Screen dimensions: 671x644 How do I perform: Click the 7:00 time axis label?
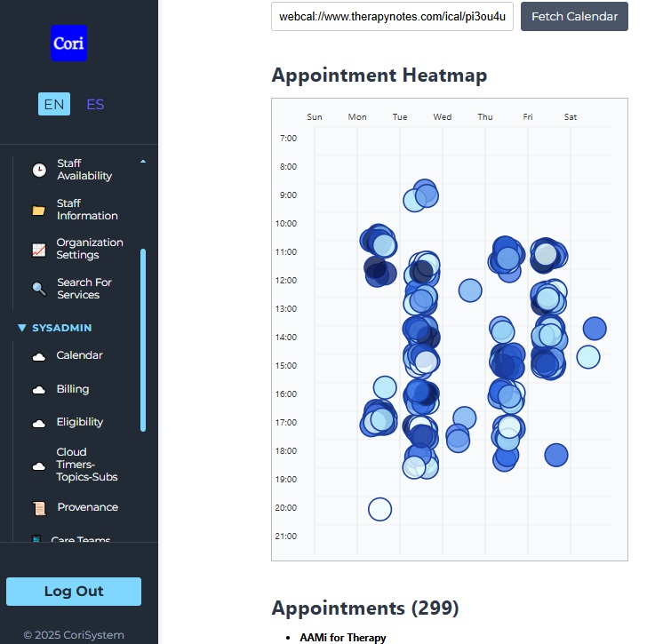click(x=288, y=138)
